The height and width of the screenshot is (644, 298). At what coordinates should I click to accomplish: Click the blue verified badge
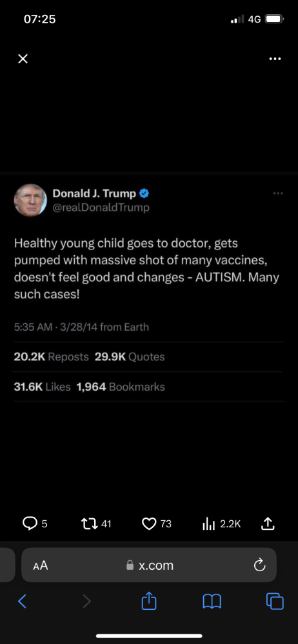(x=144, y=193)
